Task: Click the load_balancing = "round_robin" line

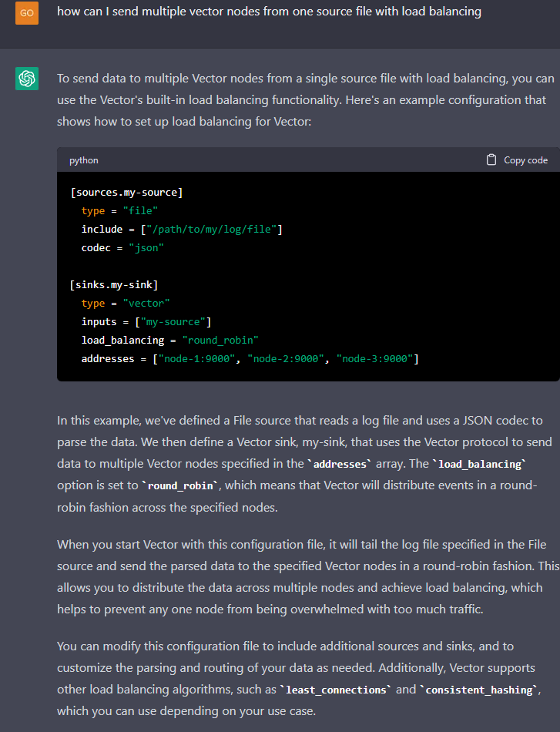Action: point(170,341)
